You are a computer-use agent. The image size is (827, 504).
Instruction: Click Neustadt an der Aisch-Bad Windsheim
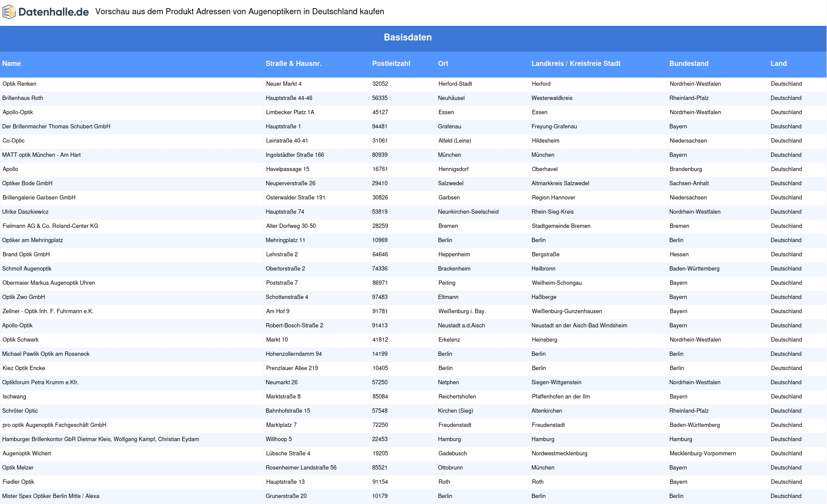pos(579,326)
